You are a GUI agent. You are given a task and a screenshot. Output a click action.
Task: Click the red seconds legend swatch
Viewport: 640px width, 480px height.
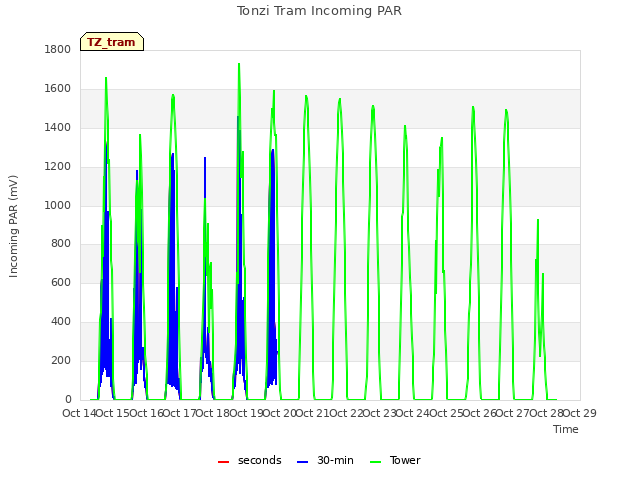tap(223, 462)
